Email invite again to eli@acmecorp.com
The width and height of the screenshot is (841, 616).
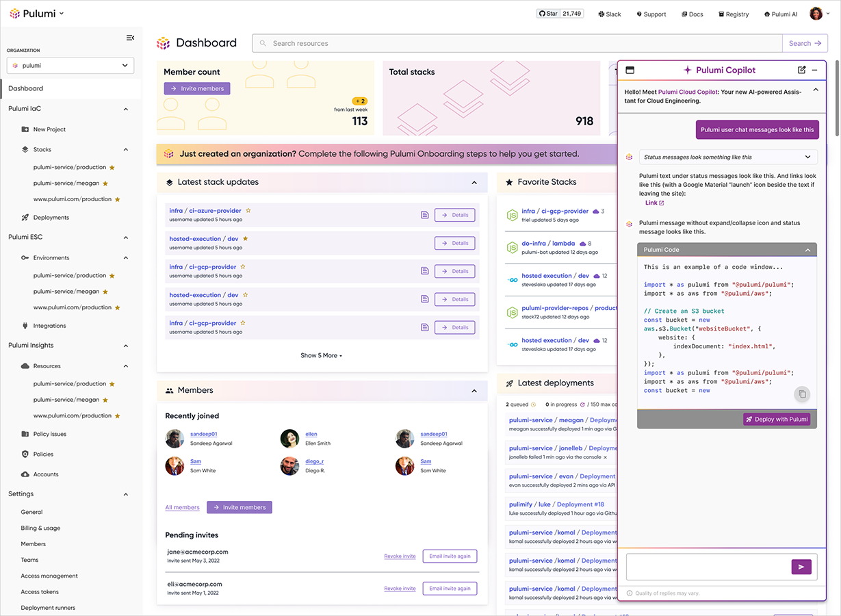pos(450,589)
